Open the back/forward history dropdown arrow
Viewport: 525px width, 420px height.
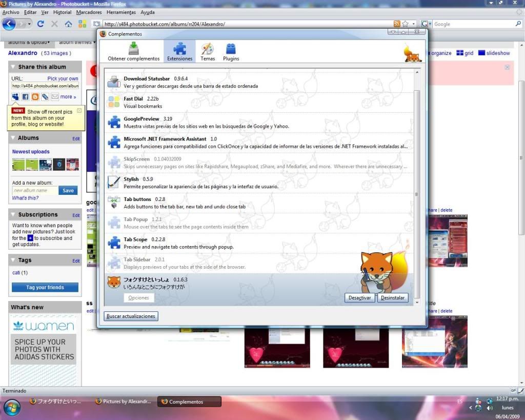(29, 24)
